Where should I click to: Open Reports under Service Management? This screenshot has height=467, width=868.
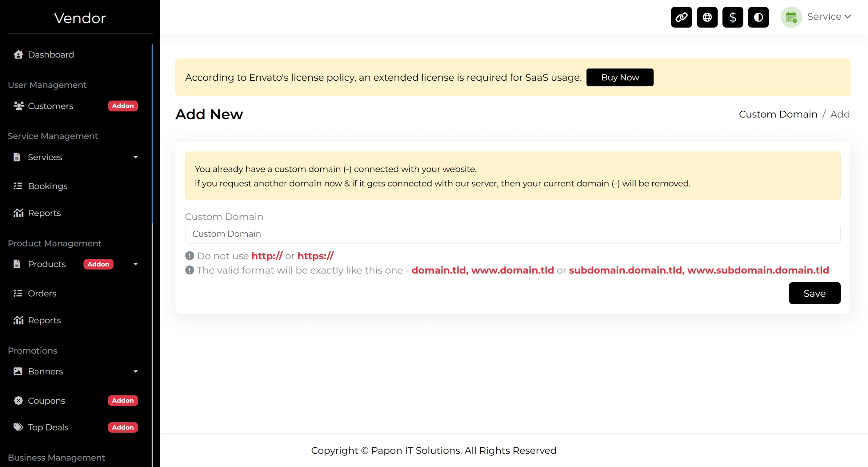pyautogui.click(x=44, y=213)
